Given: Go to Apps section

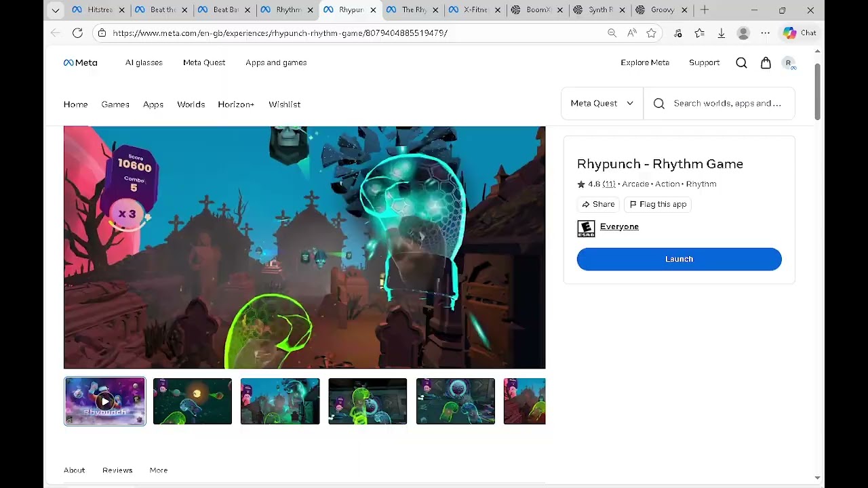Looking at the screenshot, I should (153, 104).
